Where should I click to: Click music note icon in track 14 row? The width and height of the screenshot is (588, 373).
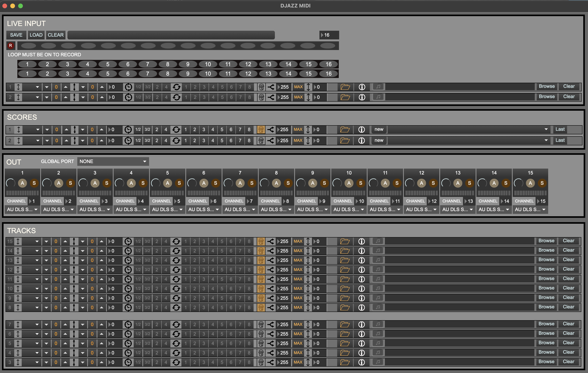(378, 251)
